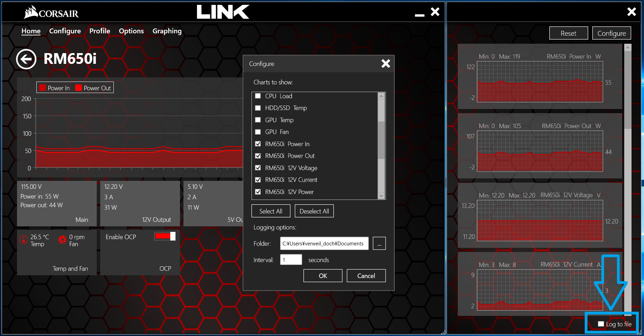Enable the Log to file checkbox
The image size is (644, 336).
point(601,324)
